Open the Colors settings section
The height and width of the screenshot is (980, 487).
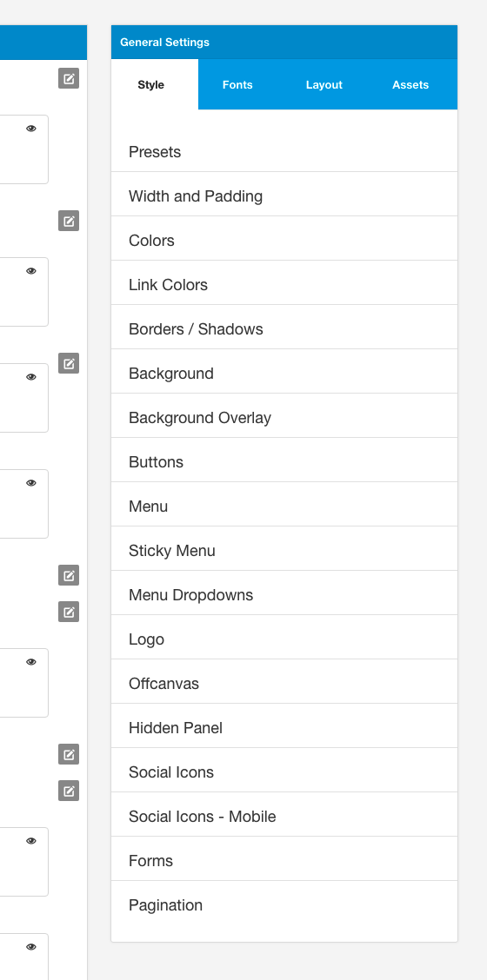(284, 241)
